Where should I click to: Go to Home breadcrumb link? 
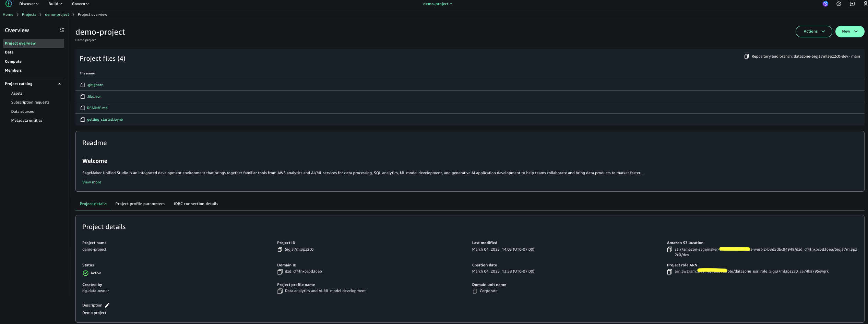click(x=8, y=14)
